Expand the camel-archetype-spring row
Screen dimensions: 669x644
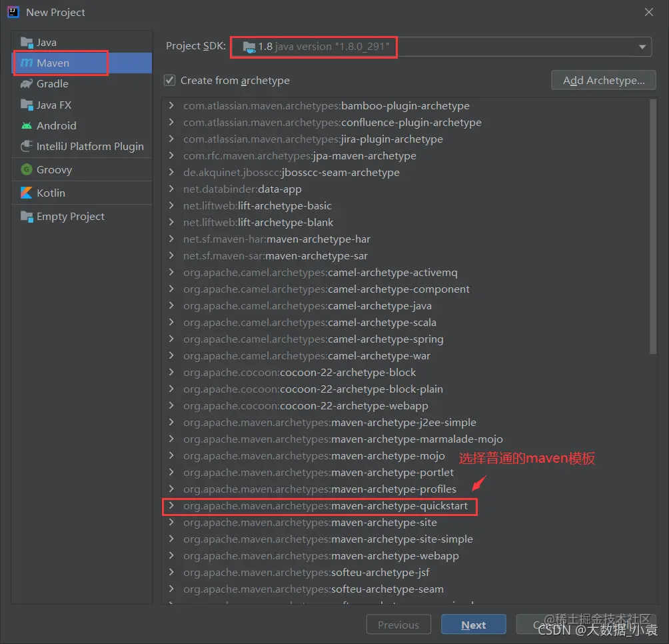pyautogui.click(x=171, y=339)
